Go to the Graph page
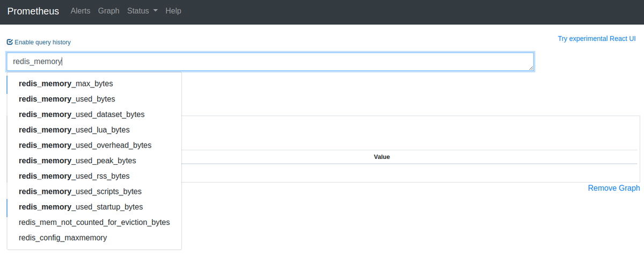 coord(109,11)
